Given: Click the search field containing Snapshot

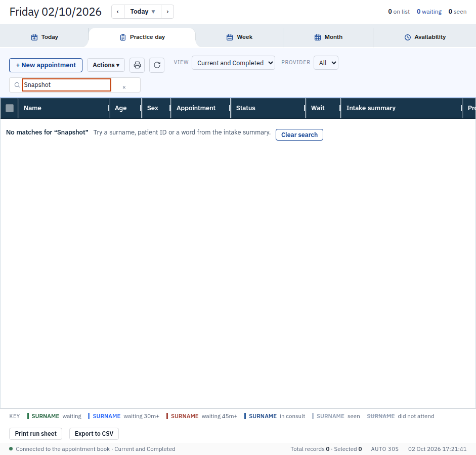Looking at the screenshot, I should (66, 85).
